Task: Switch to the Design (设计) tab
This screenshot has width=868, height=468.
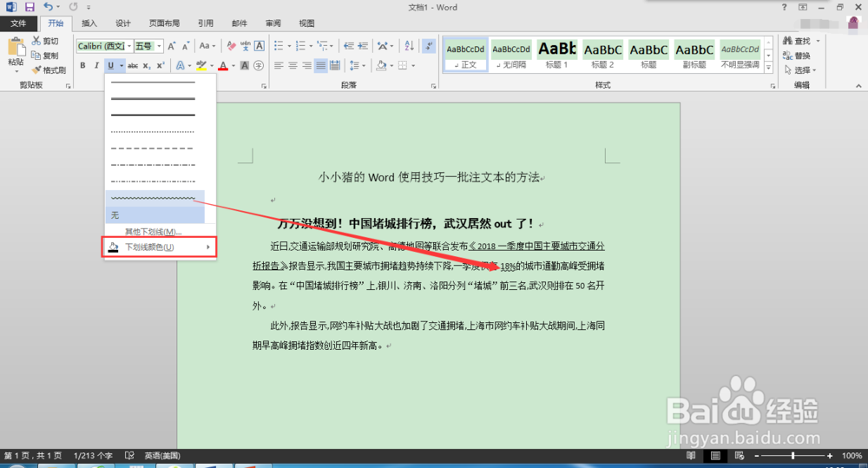Action: pos(123,23)
